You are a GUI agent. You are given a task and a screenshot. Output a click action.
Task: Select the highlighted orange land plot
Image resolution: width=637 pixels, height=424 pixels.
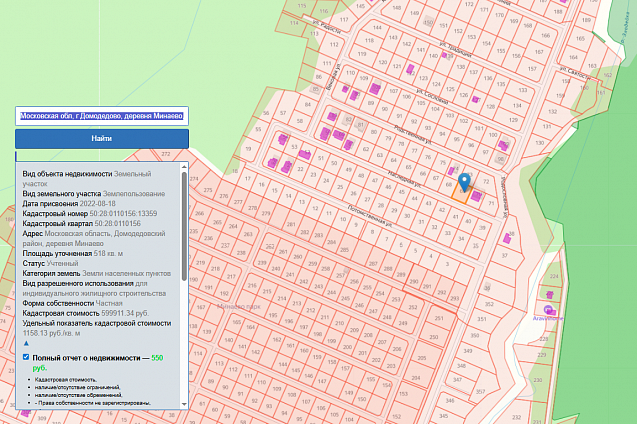click(x=460, y=195)
